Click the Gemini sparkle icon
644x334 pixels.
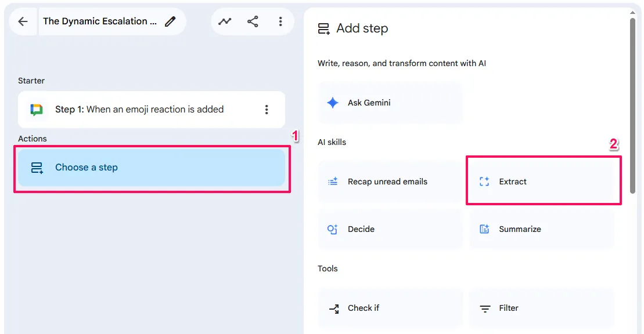(333, 103)
